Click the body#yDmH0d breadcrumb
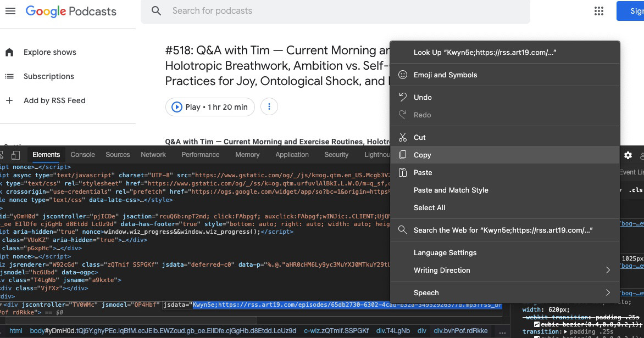644x338 pixels. pyautogui.click(x=163, y=331)
